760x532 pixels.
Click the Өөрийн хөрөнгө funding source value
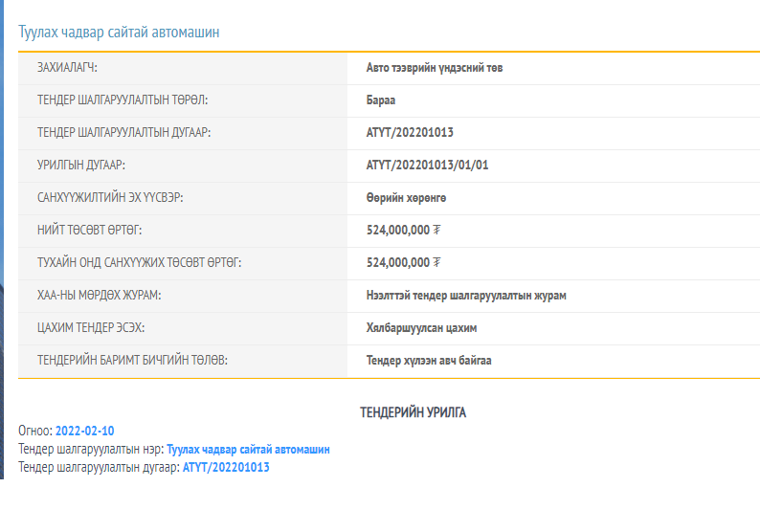406,198
